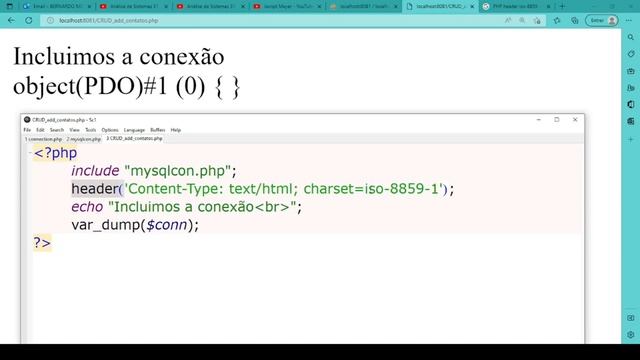Open the Collections icon in the browser toolbar
Screen dimensions: 640x360
tap(575, 20)
